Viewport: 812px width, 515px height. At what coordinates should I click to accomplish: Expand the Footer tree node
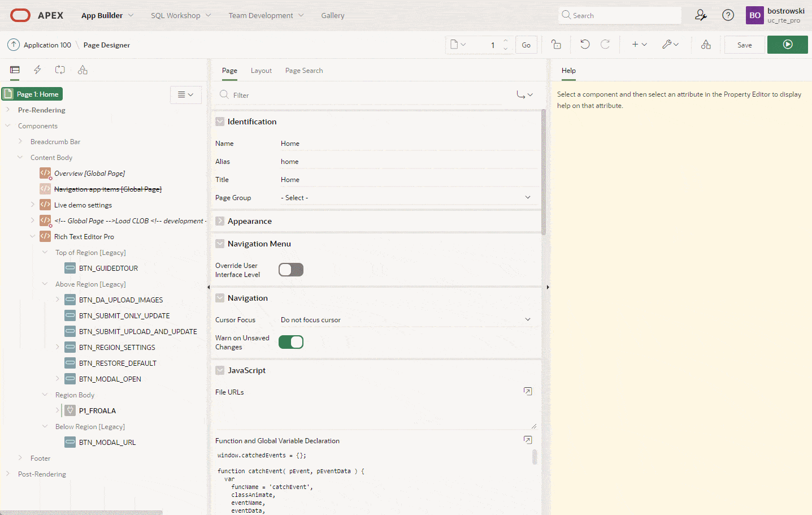coord(20,458)
